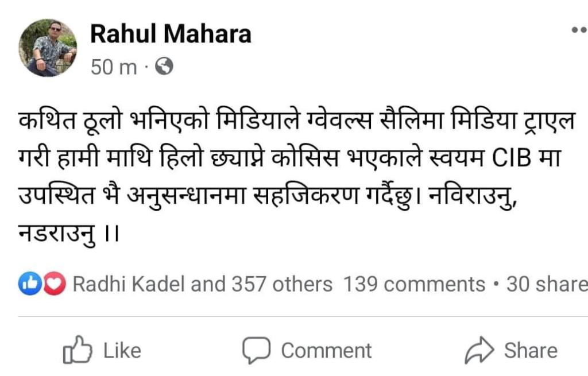Screen dimensions: 588x376
Task: Click the thumbs-up Like icon
Action: pos(78,350)
